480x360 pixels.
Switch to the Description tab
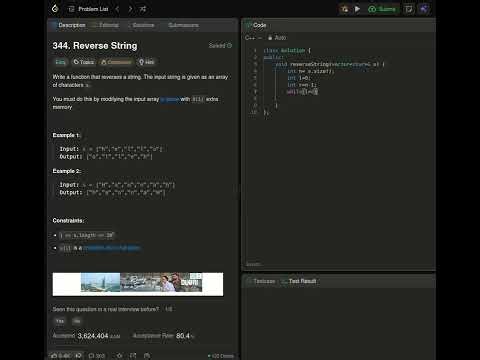[68, 25]
